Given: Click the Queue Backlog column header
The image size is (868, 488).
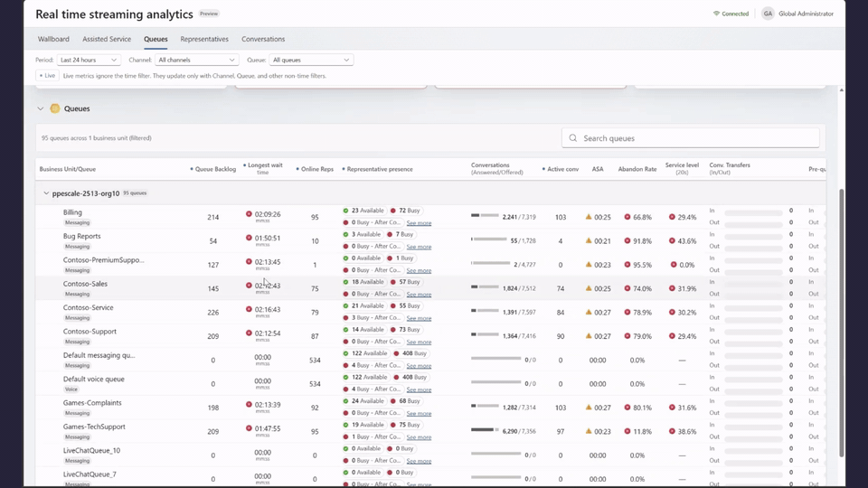Looking at the screenshot, I should [x=213, y=169].
